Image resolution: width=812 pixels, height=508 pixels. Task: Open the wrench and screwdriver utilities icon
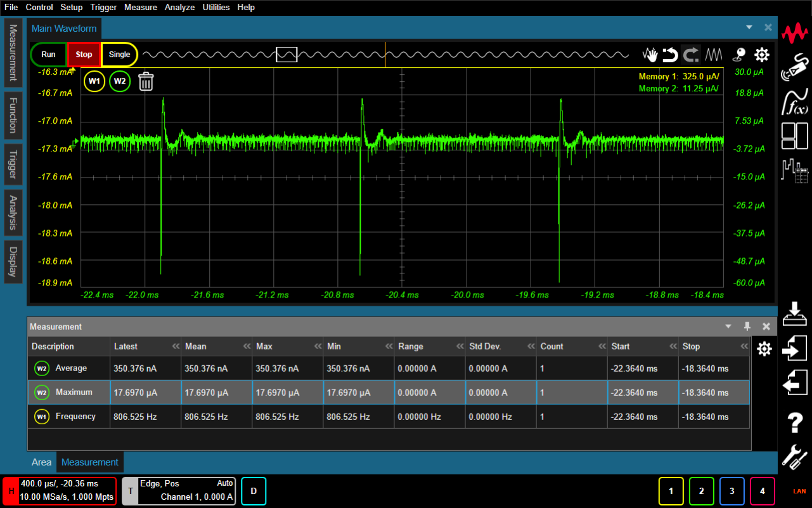point(795,457)
